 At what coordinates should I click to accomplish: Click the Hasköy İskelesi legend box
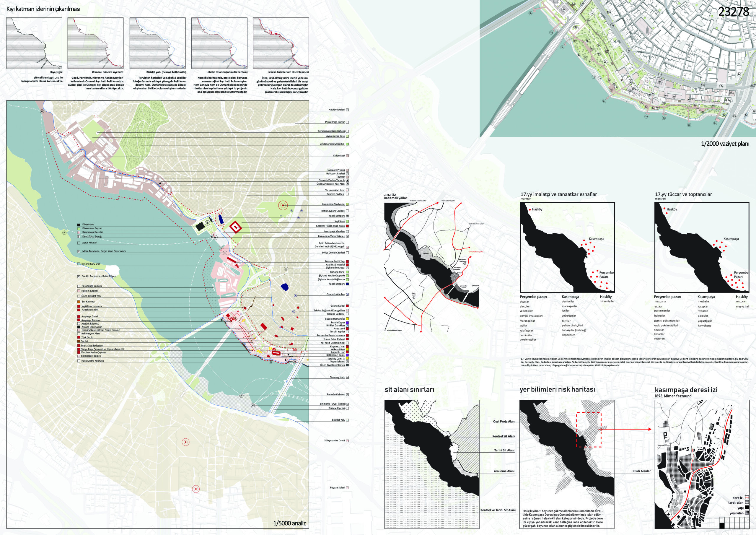347,110
